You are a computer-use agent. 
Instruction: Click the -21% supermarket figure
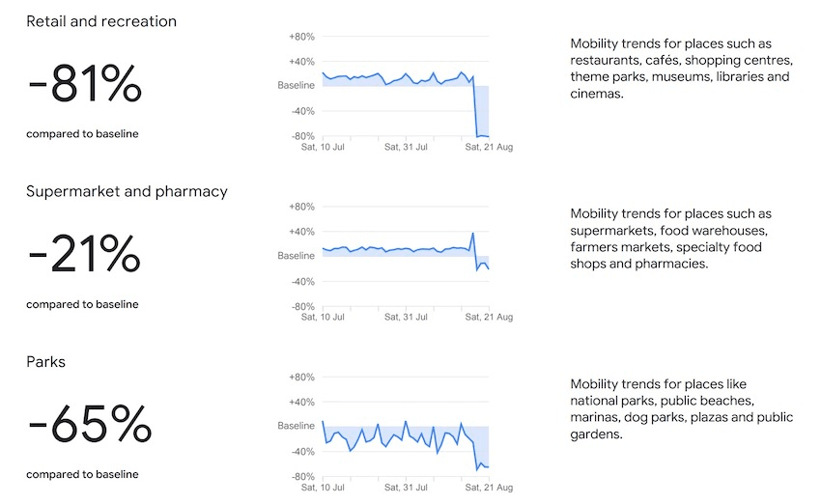point(85,256)
